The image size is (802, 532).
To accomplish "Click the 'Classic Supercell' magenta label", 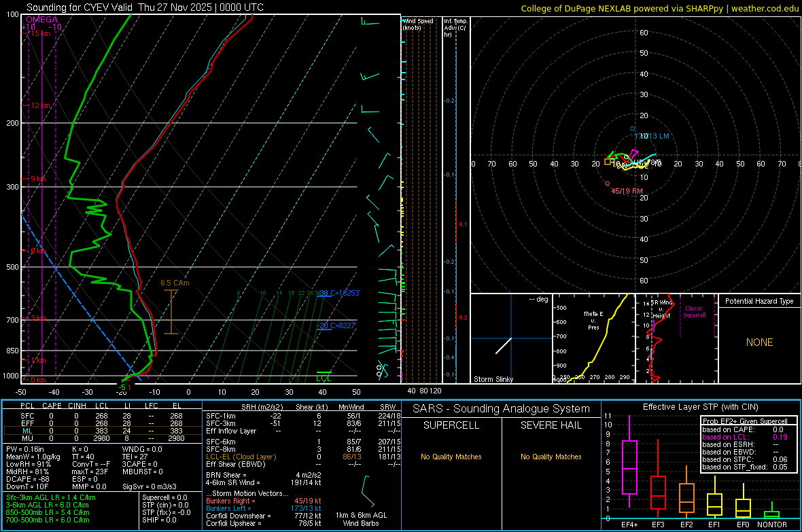I will pyautogui.click(x=694, y=312).
